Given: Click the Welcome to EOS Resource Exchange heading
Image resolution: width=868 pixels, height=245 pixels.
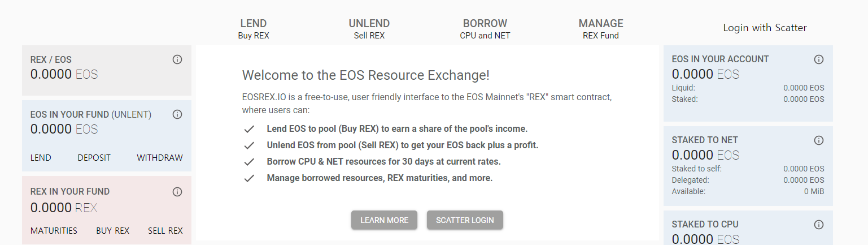Looking at the screenshot, I should coord(366,75).
